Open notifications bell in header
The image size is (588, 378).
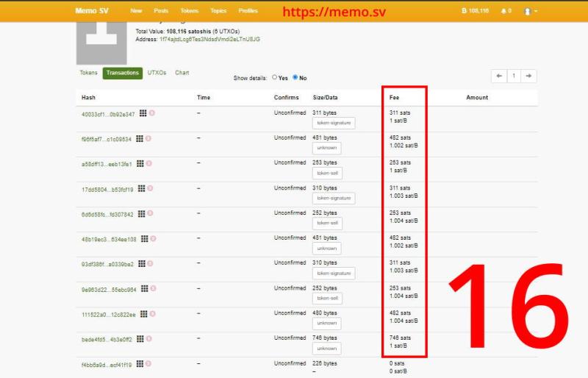point(506,11)
